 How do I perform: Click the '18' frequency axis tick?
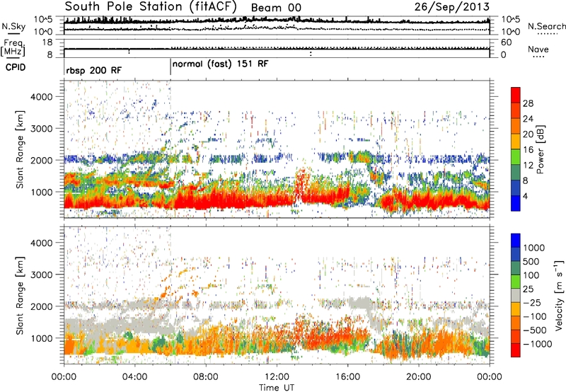47,42
